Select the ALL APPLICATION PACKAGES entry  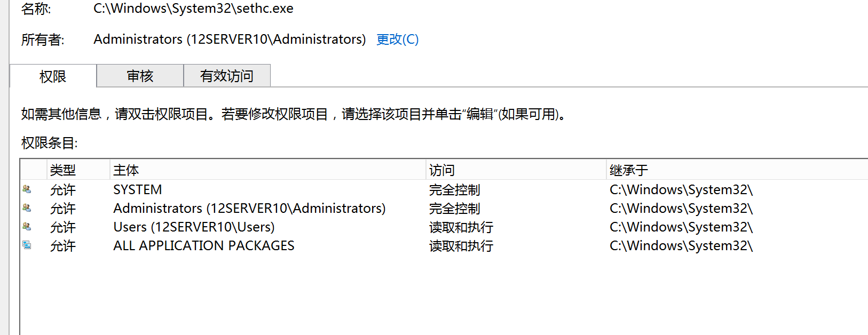204,246
